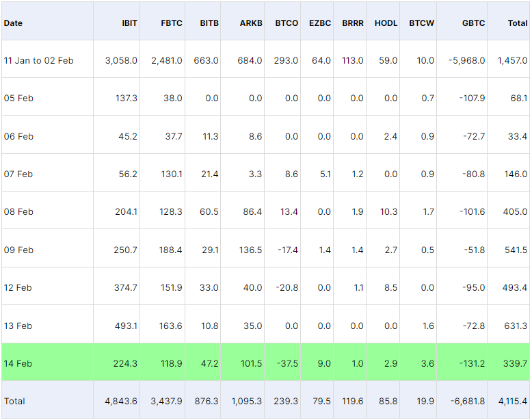Select the 07 Feb row label
Viewport: 532px width, 420px height.
18,174
